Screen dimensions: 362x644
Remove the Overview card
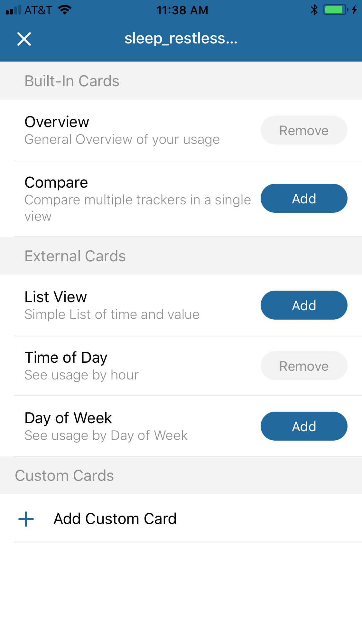(x=303, y=130)
